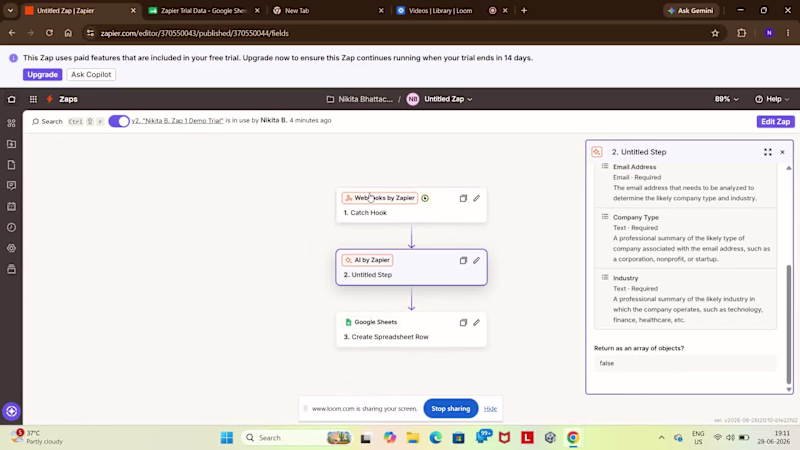Click the Catch Hook status indicator icon
The width and height of the screenshot is (800, 450).
425,198
